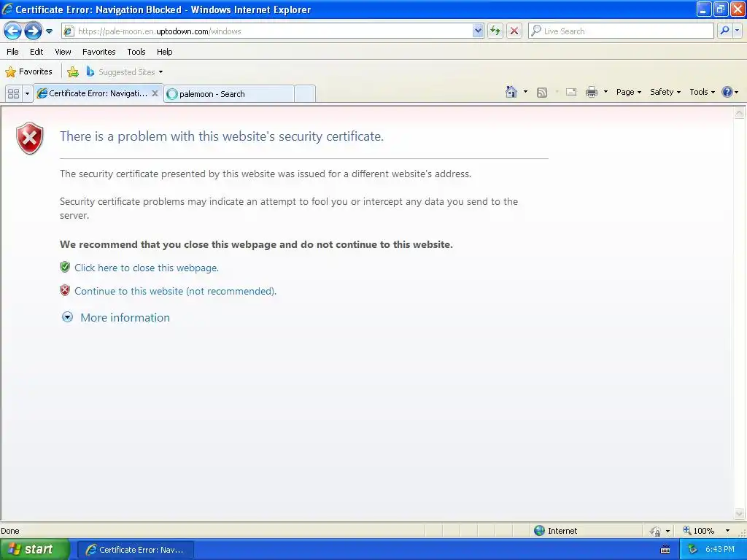Viewport: 747px width, 560px height.
Task: Click the Certificate Error taskbar button
Action: coord(135,550)
